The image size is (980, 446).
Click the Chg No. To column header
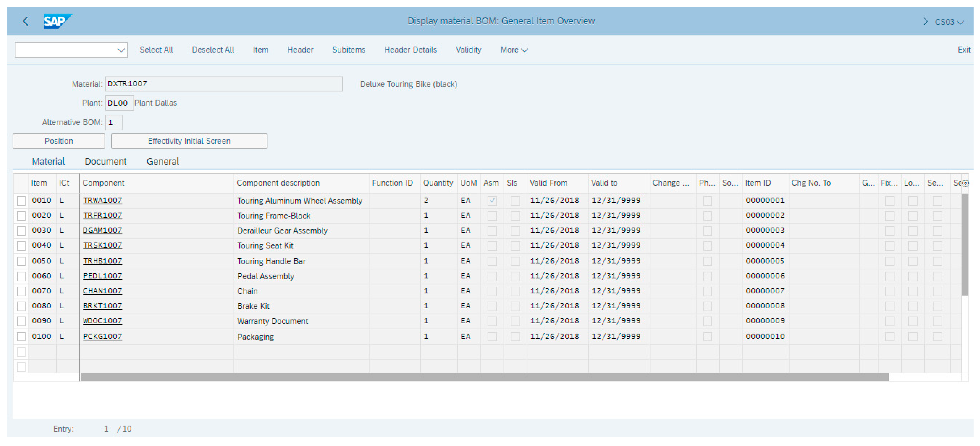pos(824,183)
